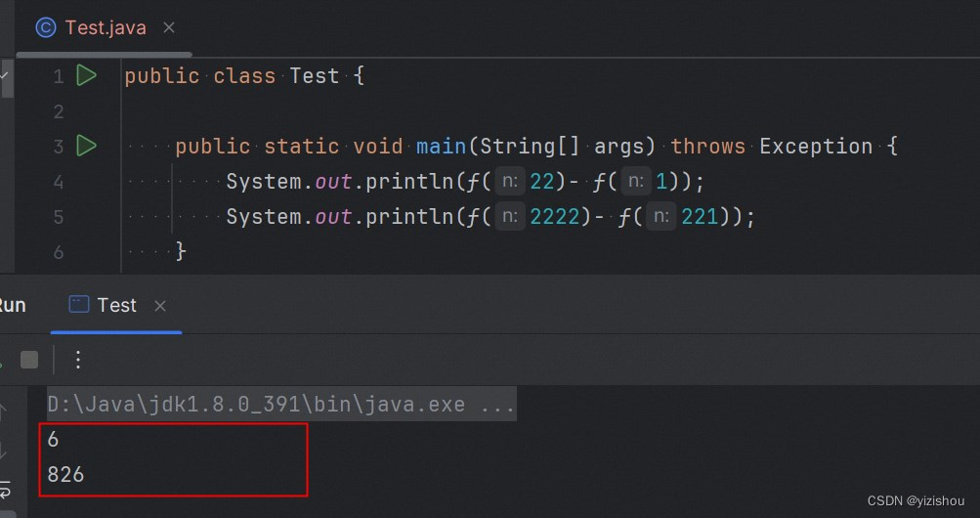980x518 pixels.
Task: Run the Test class from line 1 gutter
Action: pyautogui.click(x=86, y=75)
